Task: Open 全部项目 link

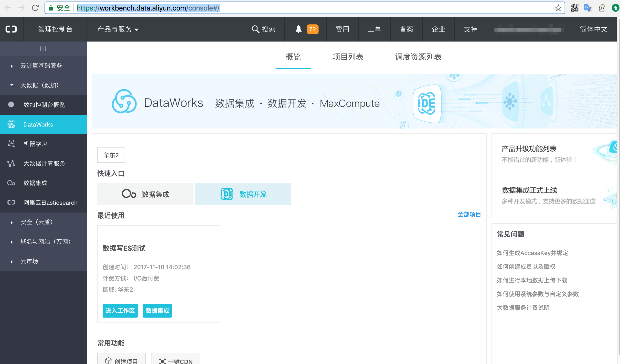Action: (x=469, y=214)
